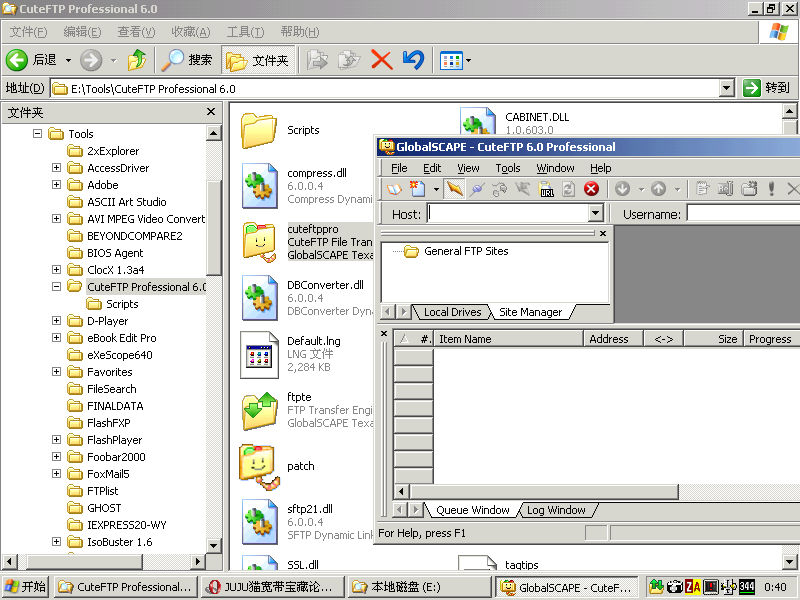800x600 pixels.
Task: Select the ftpte transfer engine icon
Action: [259, 411]
